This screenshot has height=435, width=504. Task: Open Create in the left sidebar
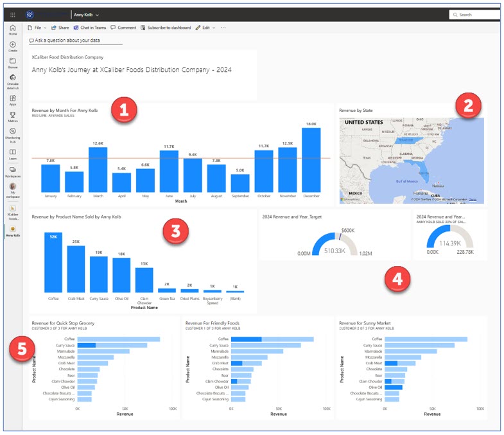(13, 47)
